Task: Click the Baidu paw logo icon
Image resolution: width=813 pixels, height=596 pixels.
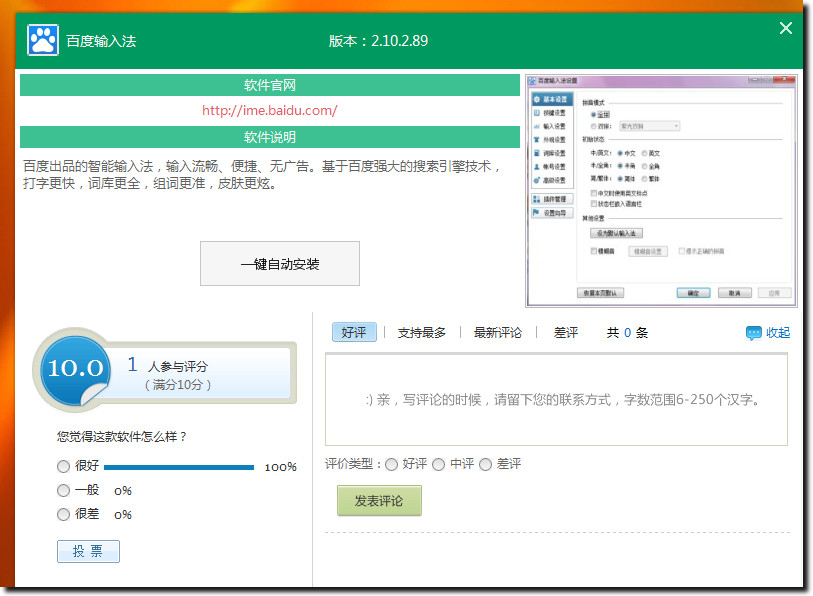Action: click(x=43, y=40)
